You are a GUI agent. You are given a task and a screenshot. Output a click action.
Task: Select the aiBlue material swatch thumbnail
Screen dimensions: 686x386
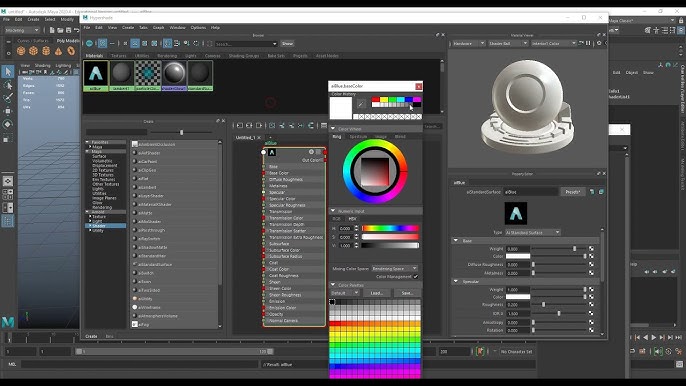96,75
